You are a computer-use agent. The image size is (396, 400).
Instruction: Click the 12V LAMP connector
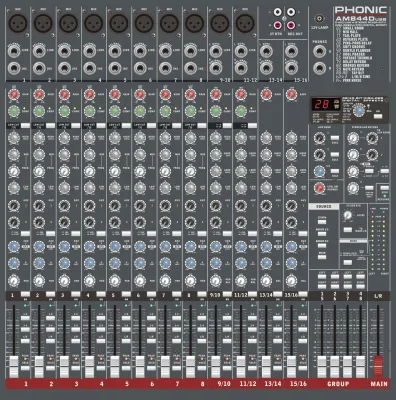(319, 18)
